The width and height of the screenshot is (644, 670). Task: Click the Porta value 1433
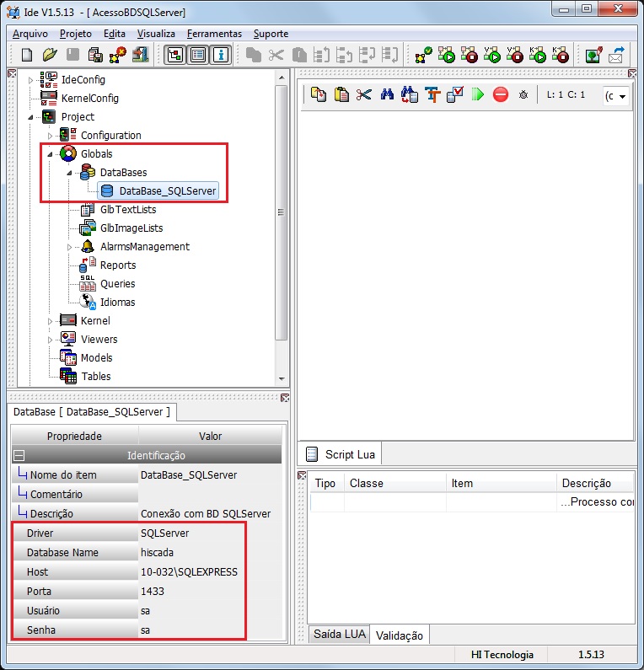[x=153, y=592]
